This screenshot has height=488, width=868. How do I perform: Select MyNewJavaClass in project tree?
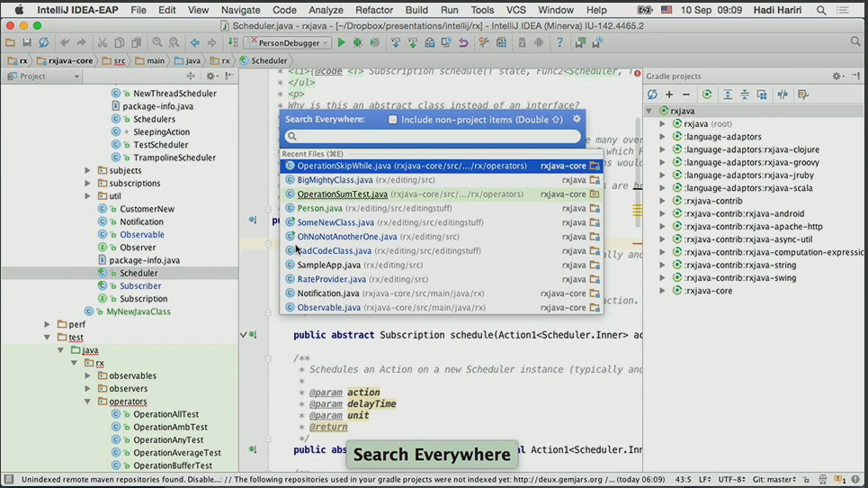pos(139,312)
